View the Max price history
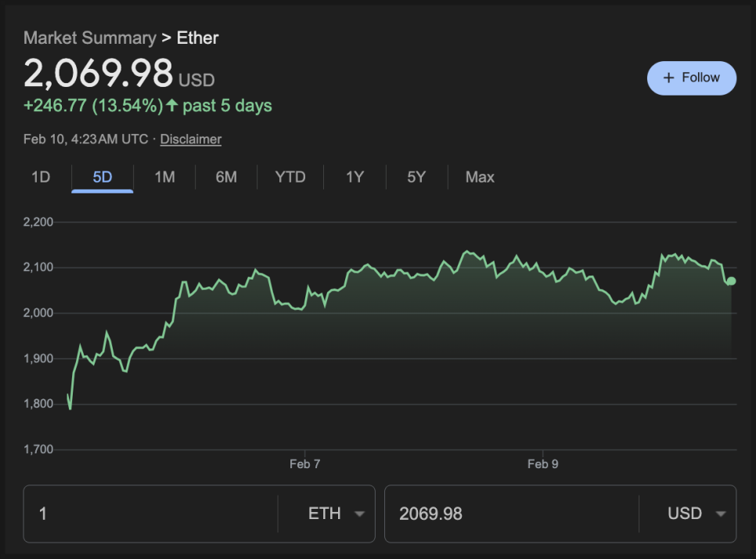Screen dimensions: 756x559 click(x=480, y=177)
